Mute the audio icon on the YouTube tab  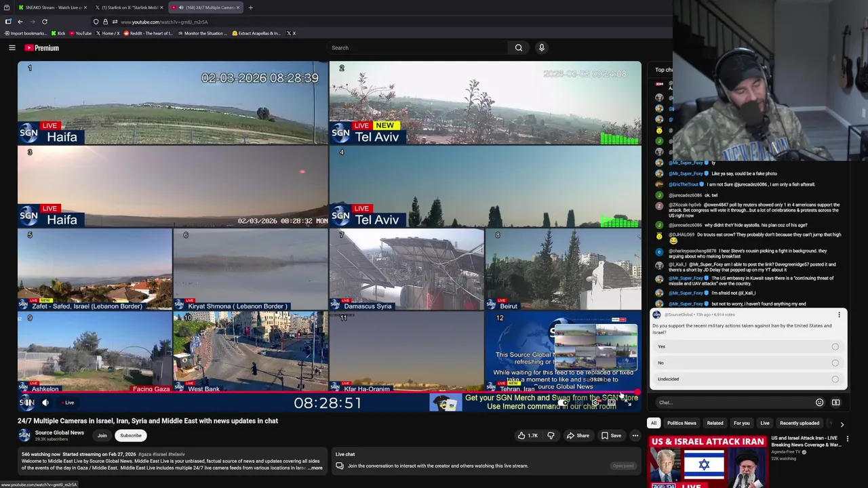(181, 7)
